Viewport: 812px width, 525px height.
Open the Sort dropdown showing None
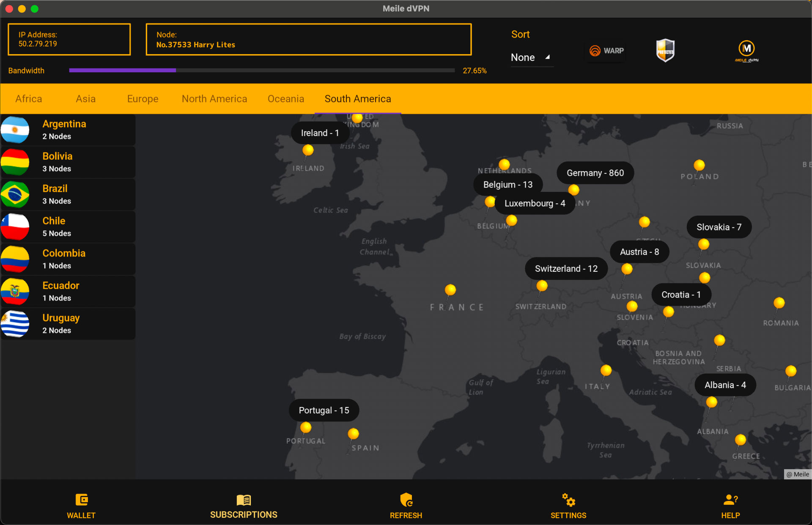pyautogui.click(x=530, y=57)
